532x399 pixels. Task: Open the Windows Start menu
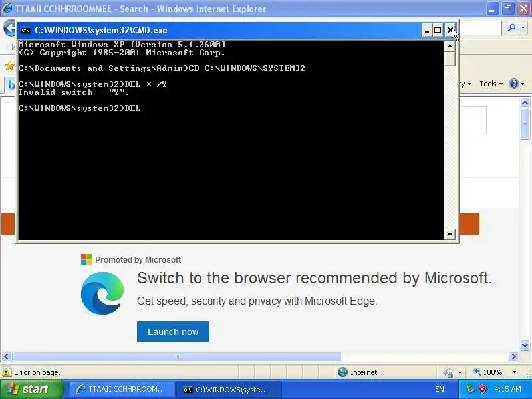pos(31,389)
